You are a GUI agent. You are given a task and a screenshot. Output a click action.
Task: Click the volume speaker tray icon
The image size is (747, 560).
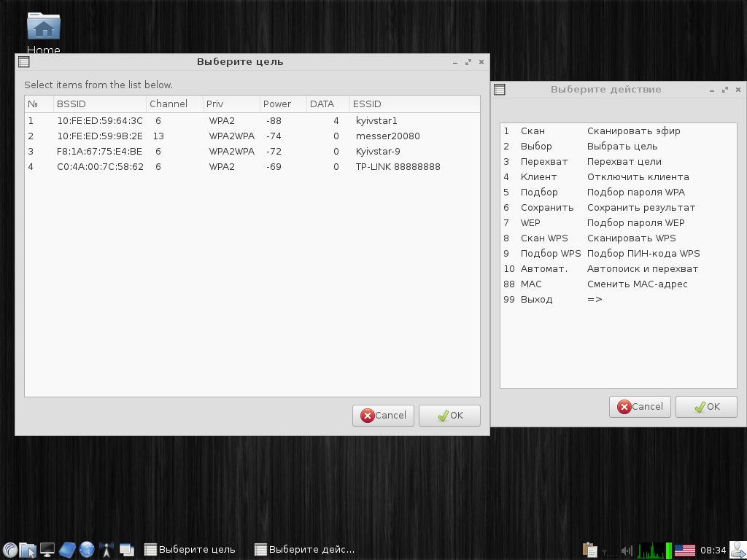click(627, 550)
